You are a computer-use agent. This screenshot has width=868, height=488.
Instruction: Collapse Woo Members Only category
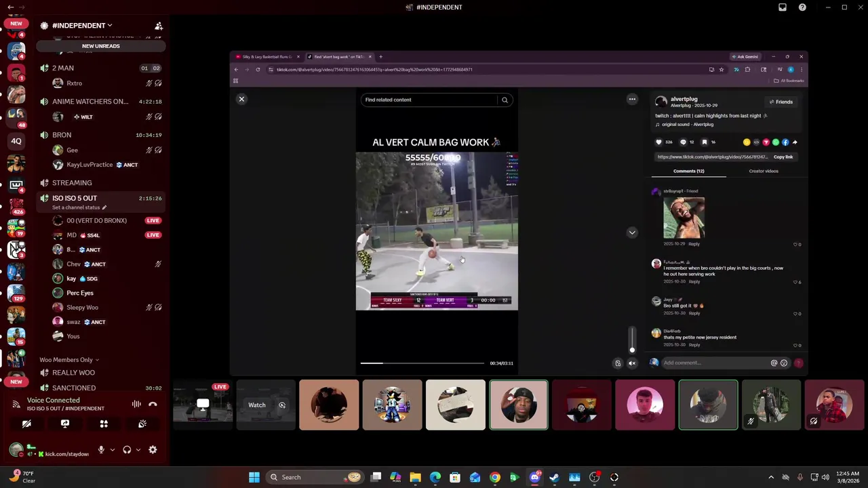pos(69,360)
